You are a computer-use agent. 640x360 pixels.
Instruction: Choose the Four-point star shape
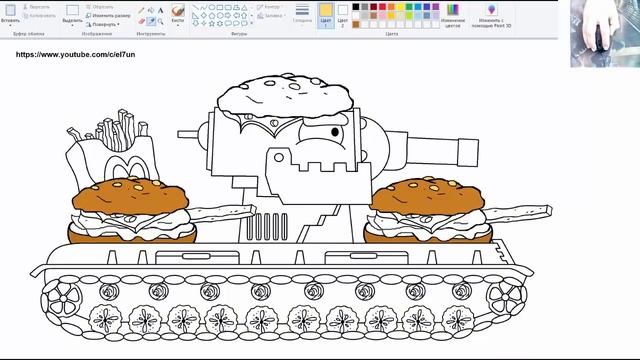(x=204, y=24)
